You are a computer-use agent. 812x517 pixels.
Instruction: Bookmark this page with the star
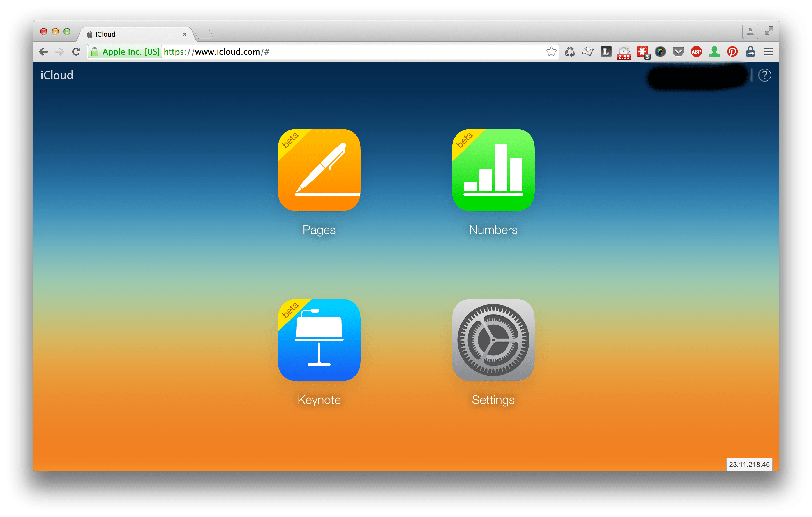coord(551,52)
